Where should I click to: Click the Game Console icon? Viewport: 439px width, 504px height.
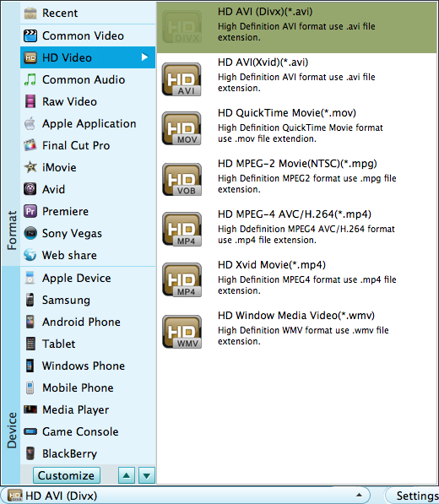[x=30, y=431]
